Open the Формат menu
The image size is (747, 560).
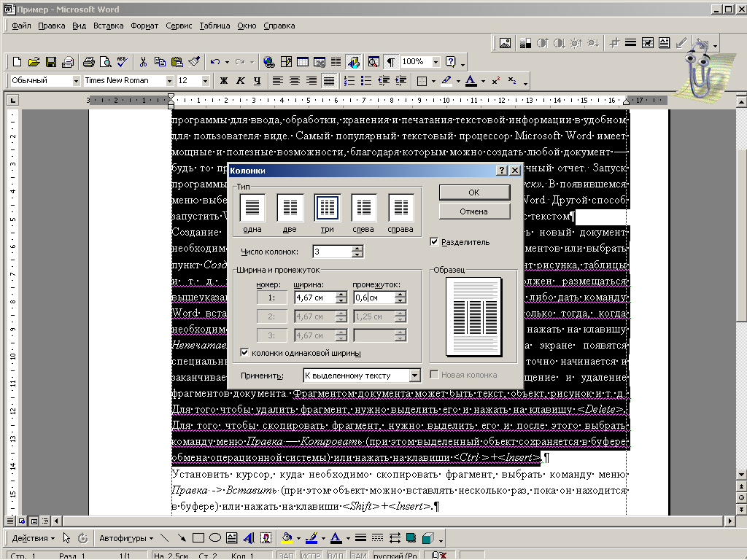tap(144, 26)
